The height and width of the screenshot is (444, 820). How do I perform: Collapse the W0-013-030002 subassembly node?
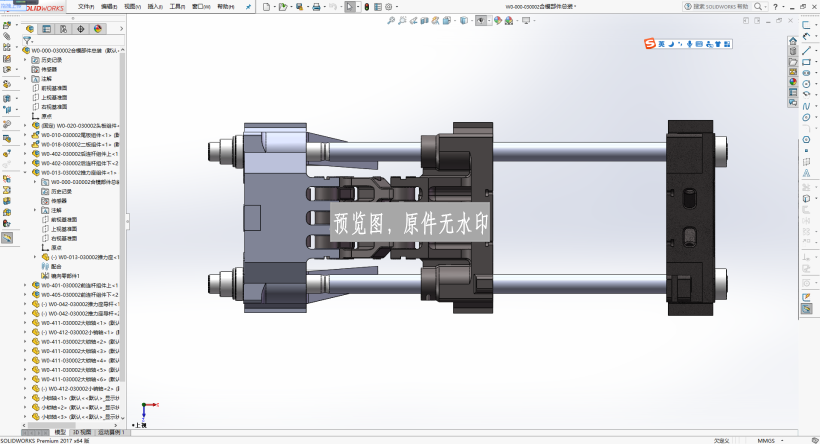25,173
